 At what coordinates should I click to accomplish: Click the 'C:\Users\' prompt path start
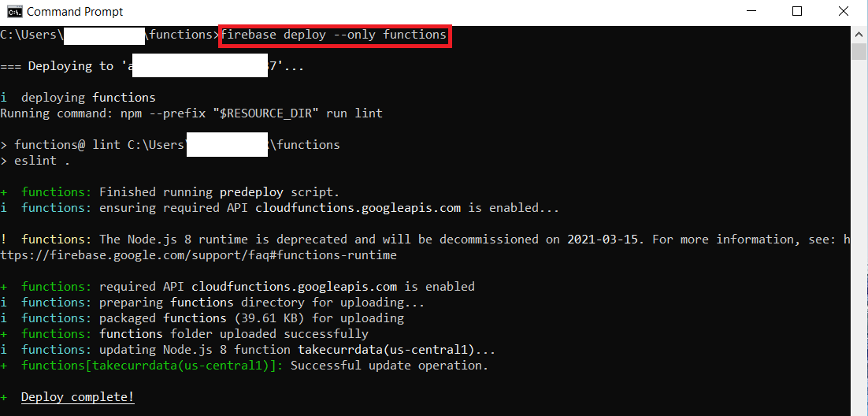32,35
